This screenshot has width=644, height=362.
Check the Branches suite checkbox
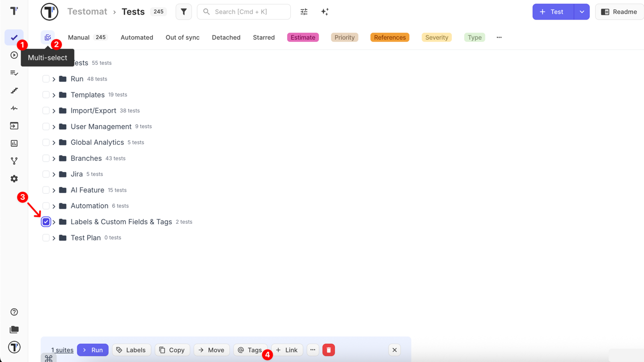pyautogui.click(x=46, y=158)
